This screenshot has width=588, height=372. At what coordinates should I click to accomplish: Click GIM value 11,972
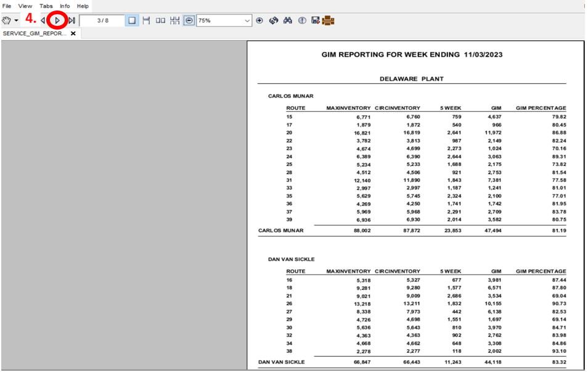pyautogui.click(x=492, y=133)
